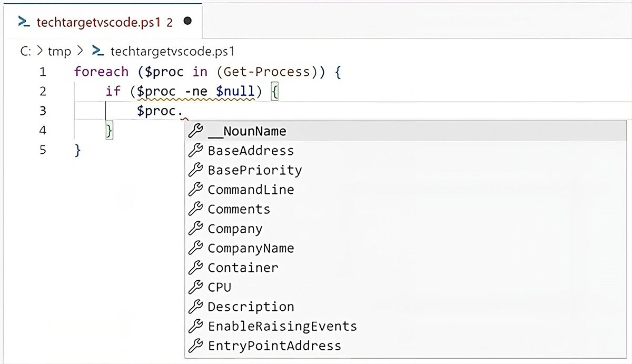The image size is (632, 364).
Task: Place cursor on the closing brace on line 5
Action: [78, 150]
